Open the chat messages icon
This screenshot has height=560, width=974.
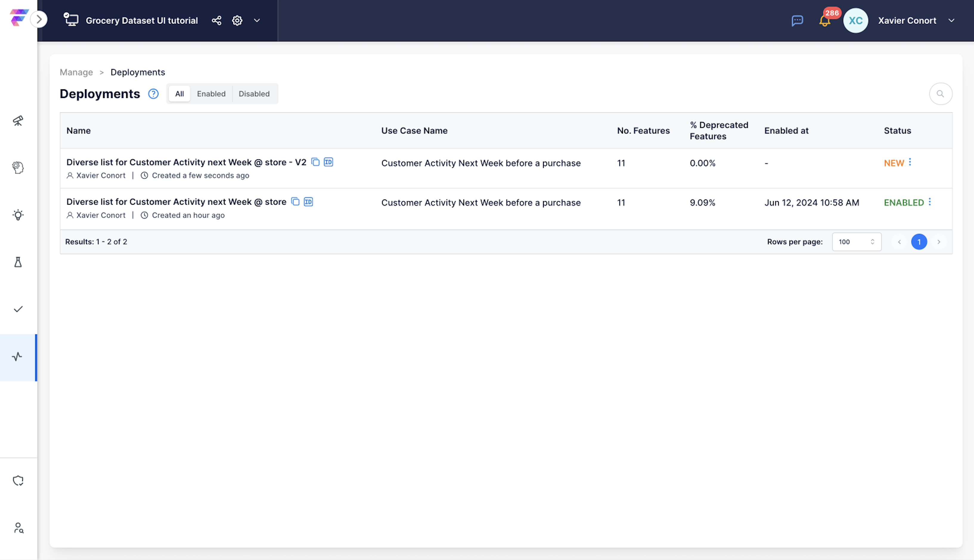coord(797,20)
